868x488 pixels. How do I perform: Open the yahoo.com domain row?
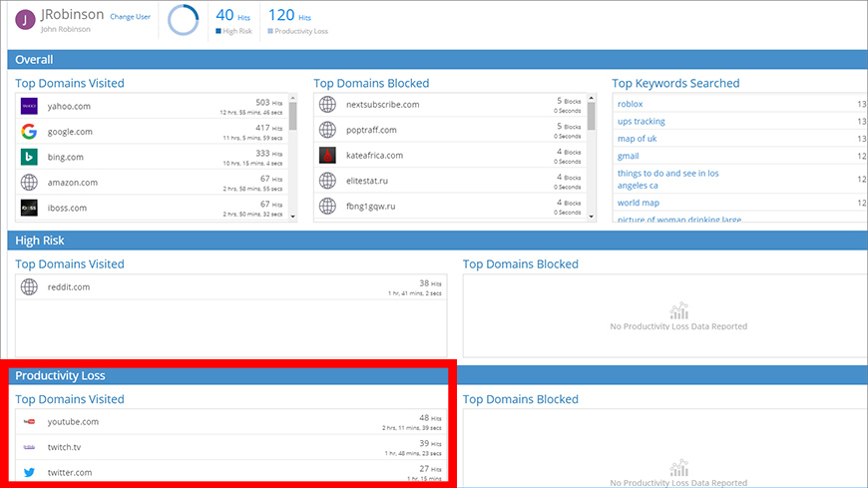[152, 106]
